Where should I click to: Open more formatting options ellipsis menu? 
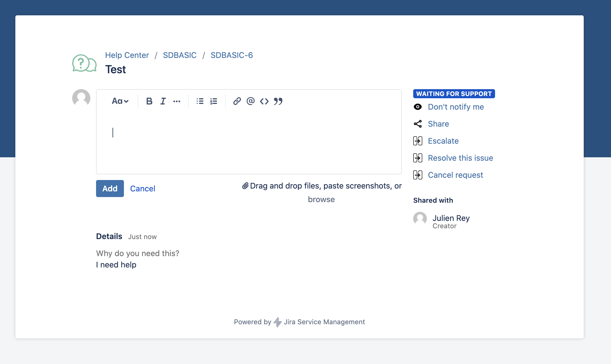click(177, 101)
